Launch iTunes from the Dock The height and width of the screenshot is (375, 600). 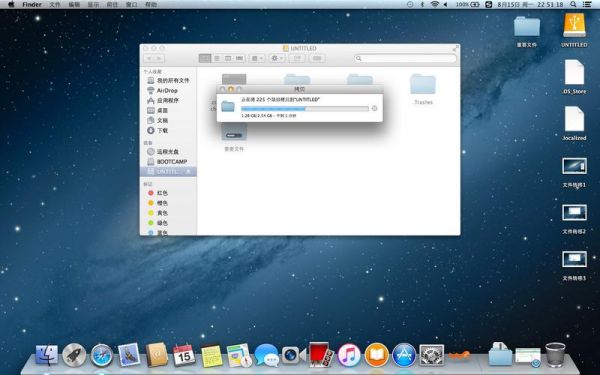pyautogui.click(x=349, y=355)
